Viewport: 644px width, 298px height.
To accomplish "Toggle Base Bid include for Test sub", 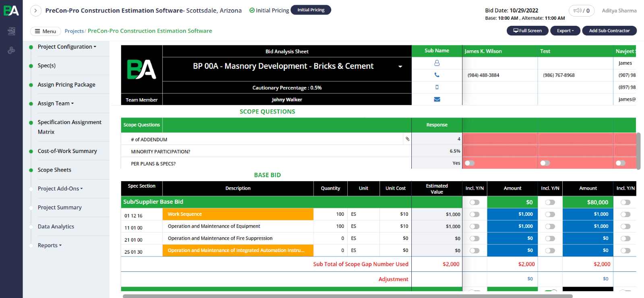I will 550,202.
